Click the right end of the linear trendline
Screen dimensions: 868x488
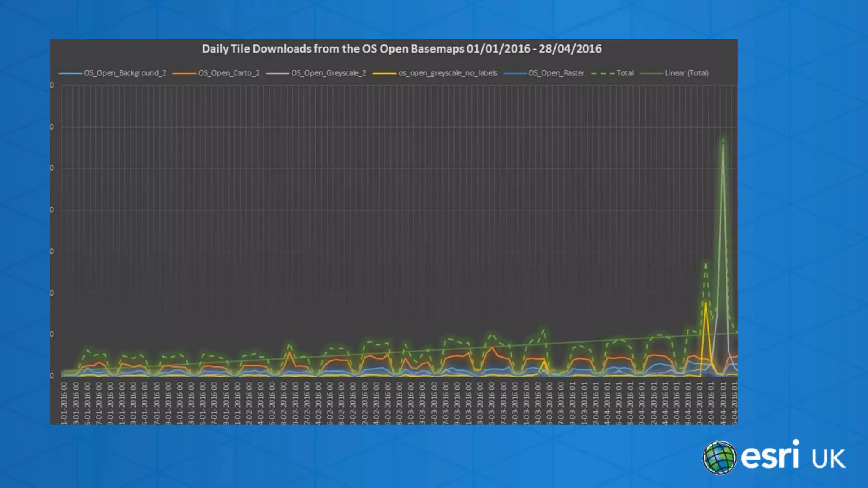[x=737, y=333]
